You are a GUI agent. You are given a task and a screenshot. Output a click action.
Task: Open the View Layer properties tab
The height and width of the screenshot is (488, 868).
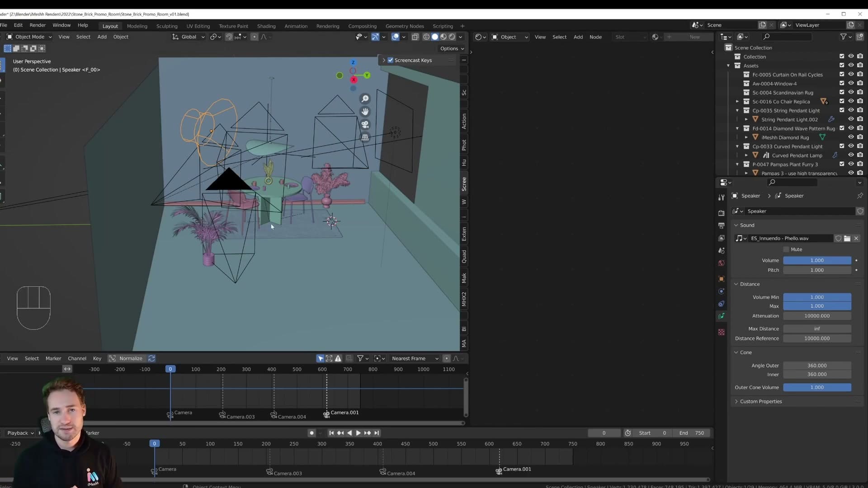[x=721, y=238]
